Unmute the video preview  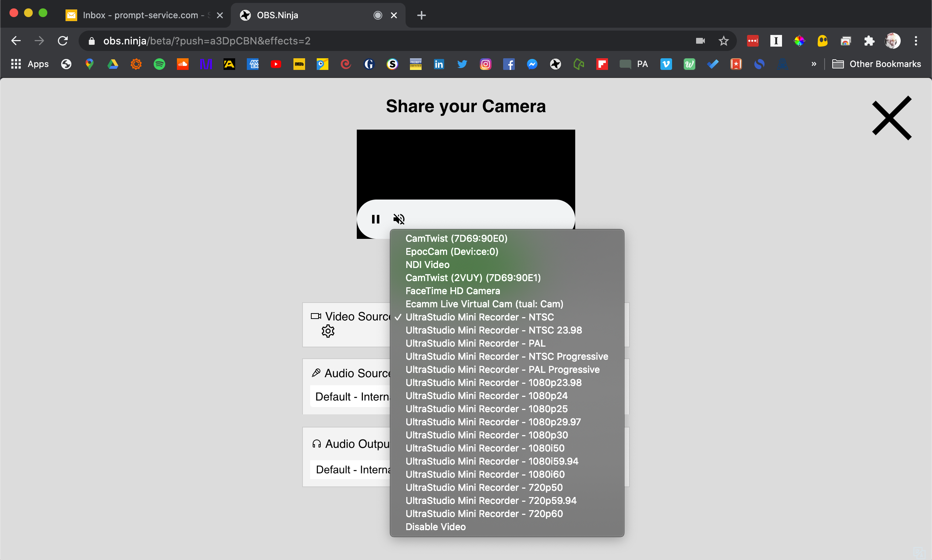tap(399, 219)
